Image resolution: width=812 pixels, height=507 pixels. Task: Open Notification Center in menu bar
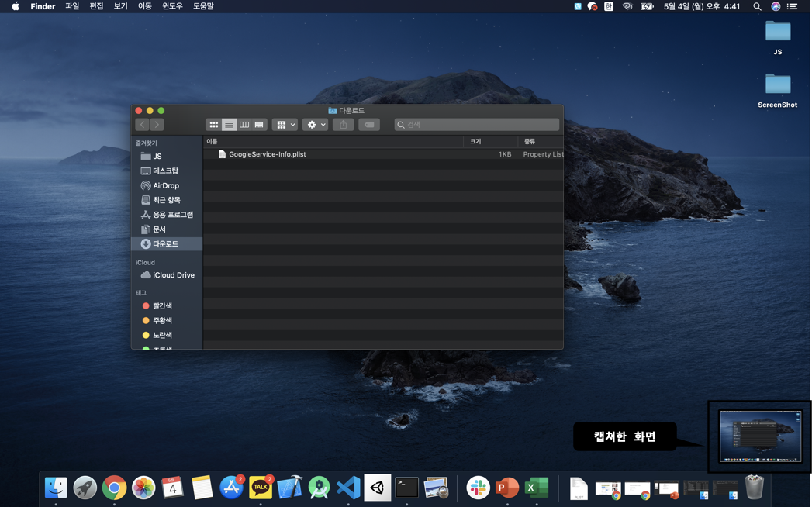(793, 6)
